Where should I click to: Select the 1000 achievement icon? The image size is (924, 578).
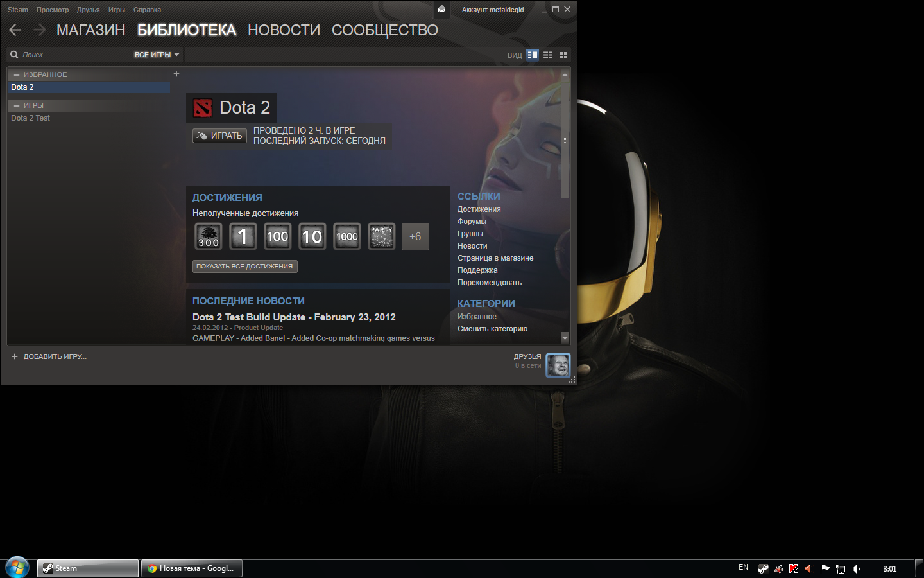pos(347,236)
